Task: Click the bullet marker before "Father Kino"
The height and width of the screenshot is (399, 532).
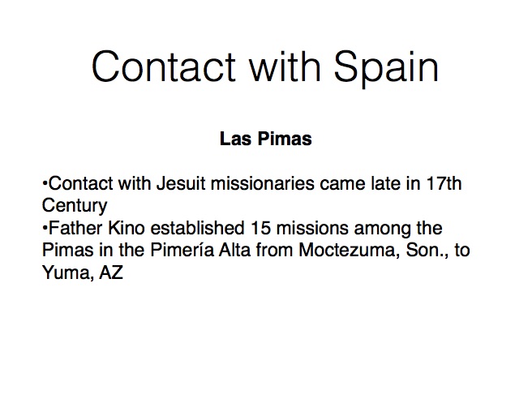Action: pyautogui.click(x=44, y=230)
